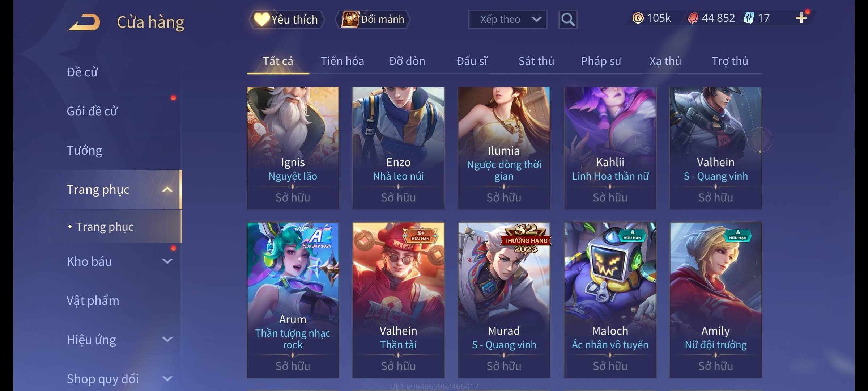
Task: Tap the plus icon to add currency
Action: [x=801, y=18]
